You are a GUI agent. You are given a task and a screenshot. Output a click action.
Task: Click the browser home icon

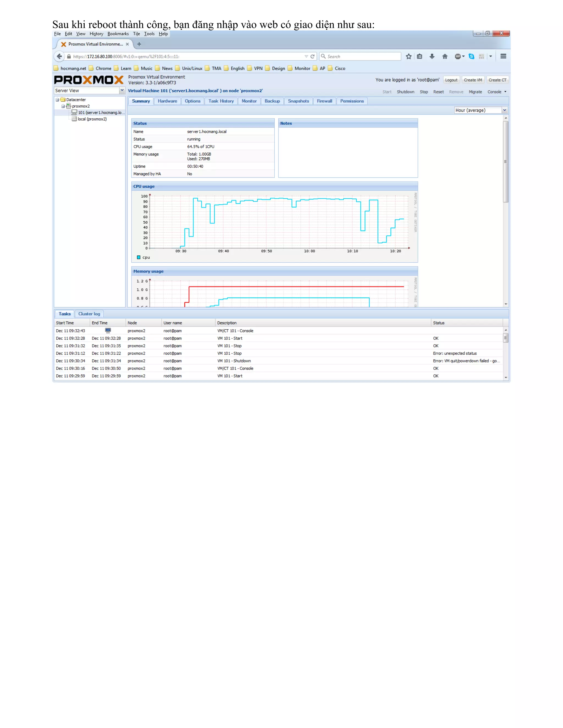click(x=445, y=56)
